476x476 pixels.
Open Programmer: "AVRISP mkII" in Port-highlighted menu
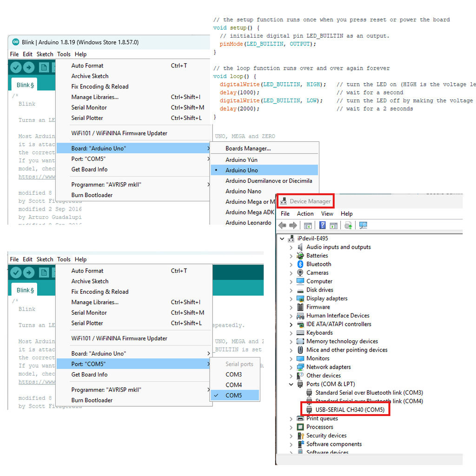[x=133, y=390]
